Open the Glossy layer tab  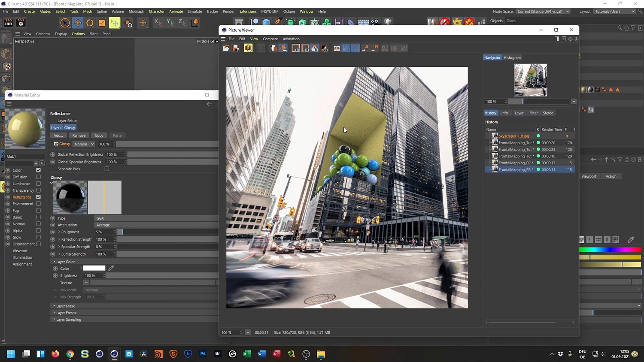point(70,128)
